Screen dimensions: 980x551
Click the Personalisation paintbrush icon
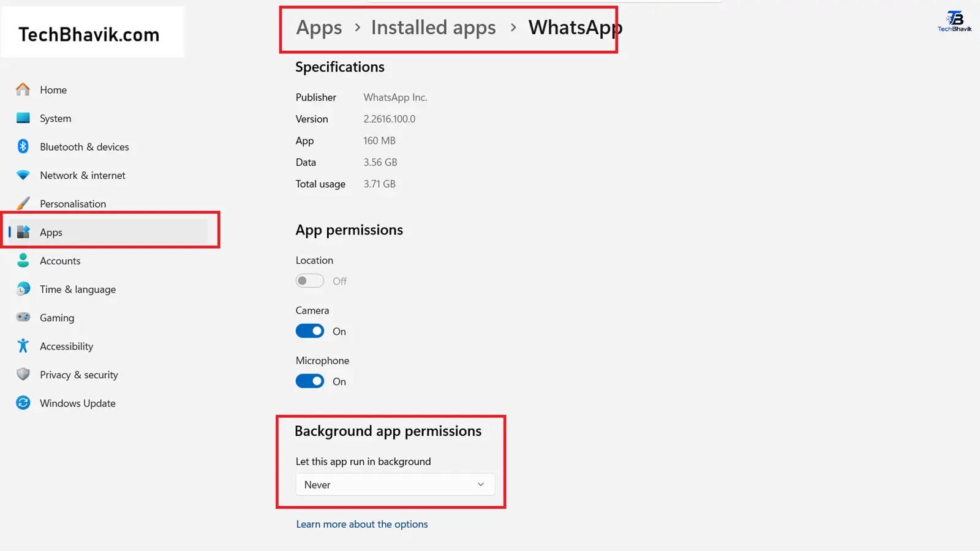point(23,203)
